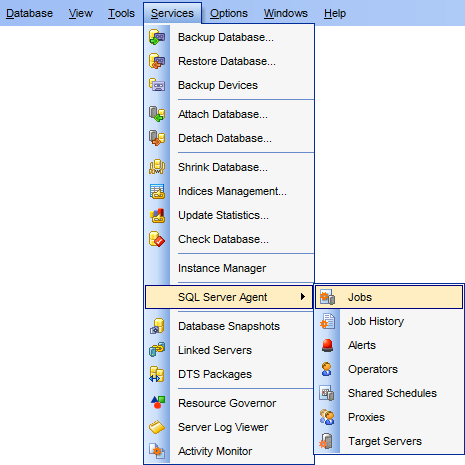The width and height of the screenshot is (465, 465).
Task: Click the Restore Database icon
Action: (157, 61)
